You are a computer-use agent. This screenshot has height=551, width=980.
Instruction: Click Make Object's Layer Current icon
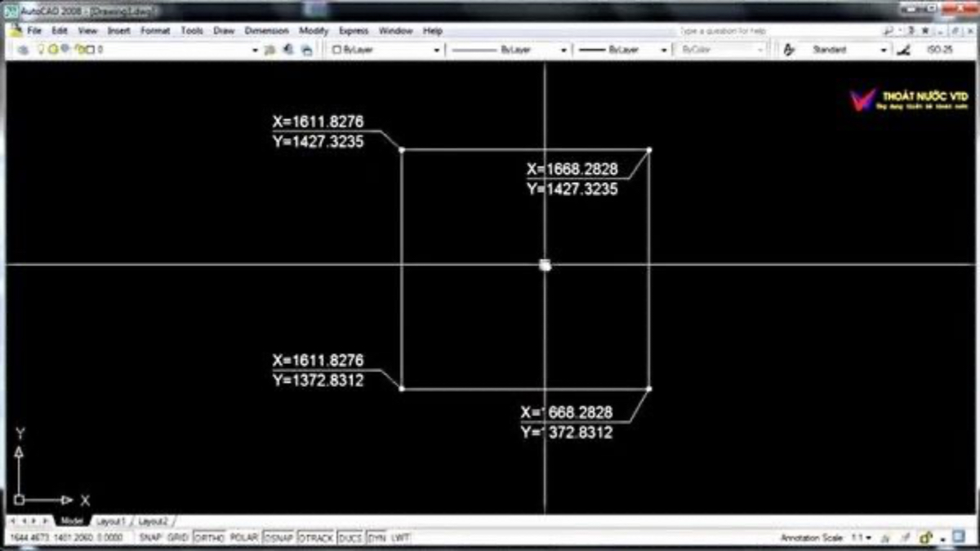tap(270, 50)
